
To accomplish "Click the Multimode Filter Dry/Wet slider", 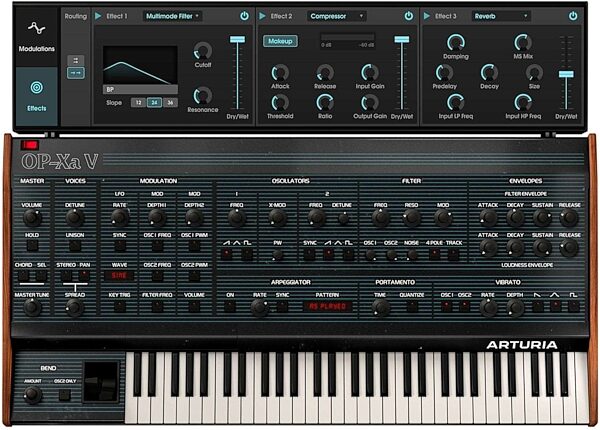I will click(237, 73).
